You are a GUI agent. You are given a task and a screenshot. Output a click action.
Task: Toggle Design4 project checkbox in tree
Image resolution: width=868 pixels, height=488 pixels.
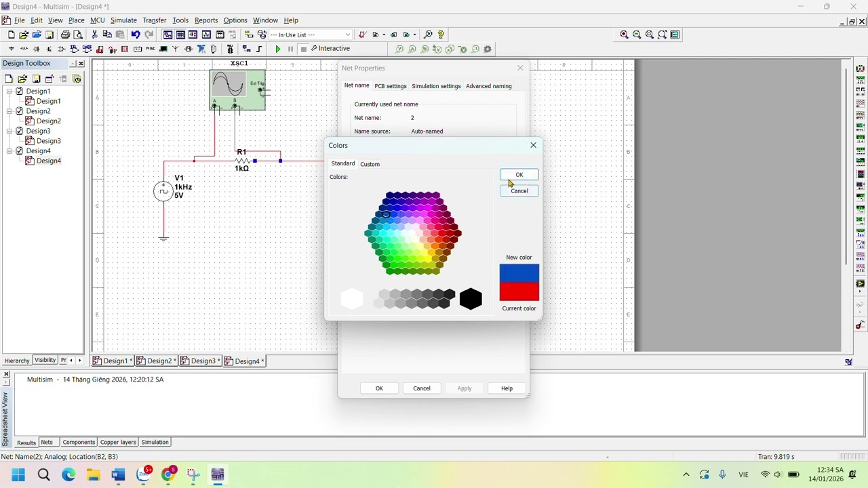(x=20, y=150)
